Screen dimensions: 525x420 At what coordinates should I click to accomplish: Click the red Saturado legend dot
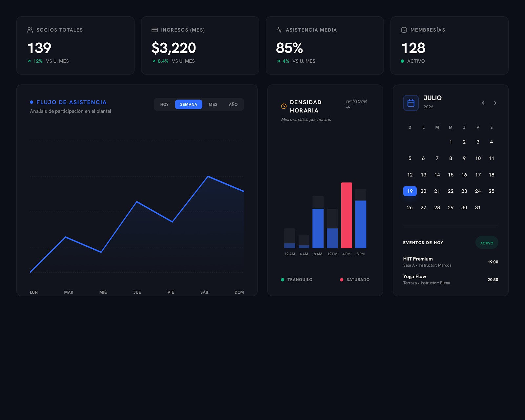coord(342,280)
